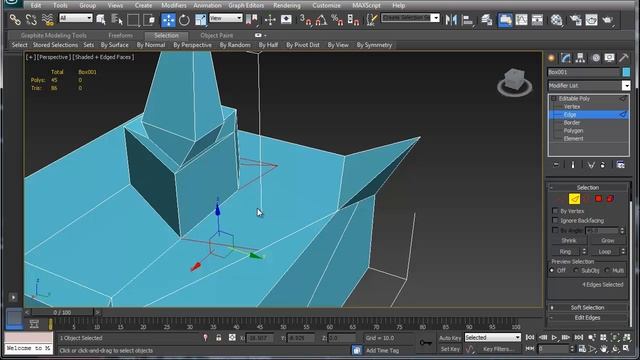640x360 pixels.
Task: Open the Material Editor icon
Action: (x=556, y=20)
